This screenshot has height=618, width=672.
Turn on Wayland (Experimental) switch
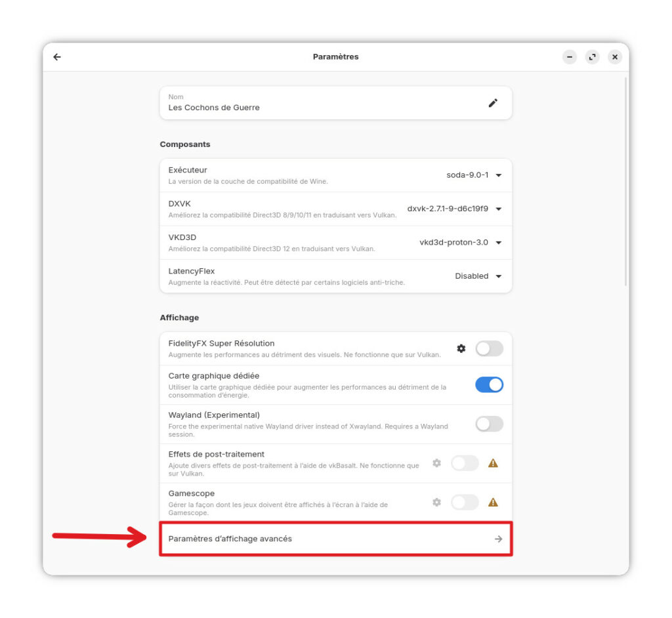pyautogui.click(x=489, y=424)
